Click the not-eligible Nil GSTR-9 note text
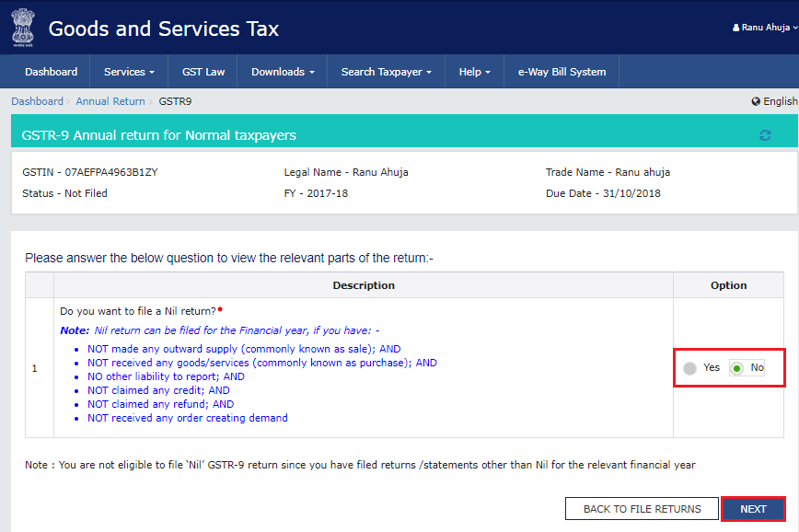This screenshot has height=532, width=799. [360, 465]
